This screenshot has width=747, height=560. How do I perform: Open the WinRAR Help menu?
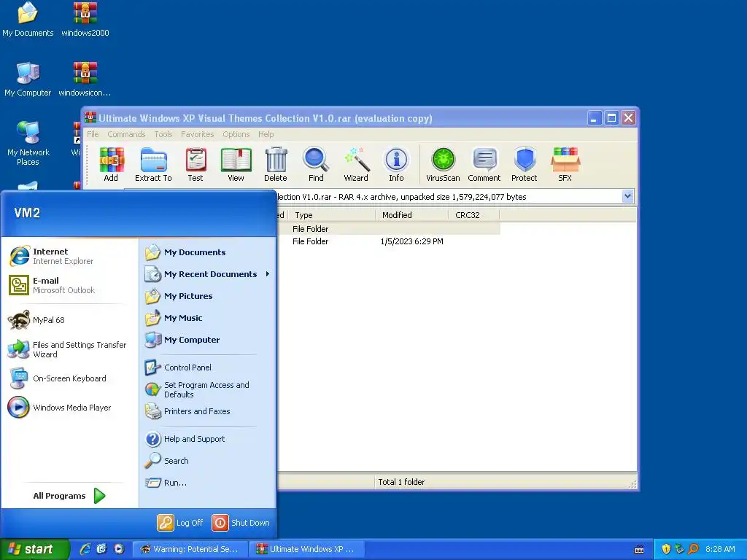(x=266, y=134)
